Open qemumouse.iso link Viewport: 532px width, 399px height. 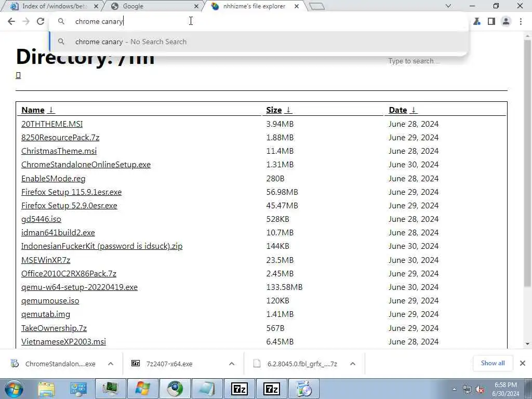tap(50, 301)
